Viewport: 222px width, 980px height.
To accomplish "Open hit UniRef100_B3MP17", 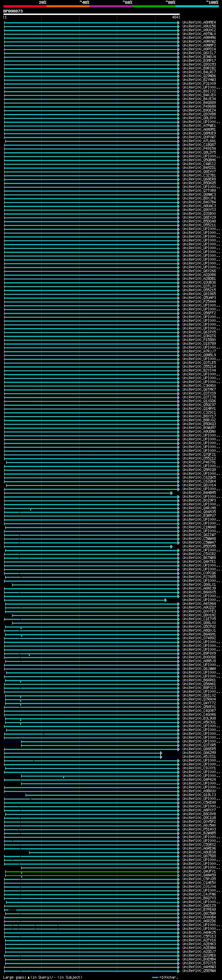I will (x=199, y=60).
